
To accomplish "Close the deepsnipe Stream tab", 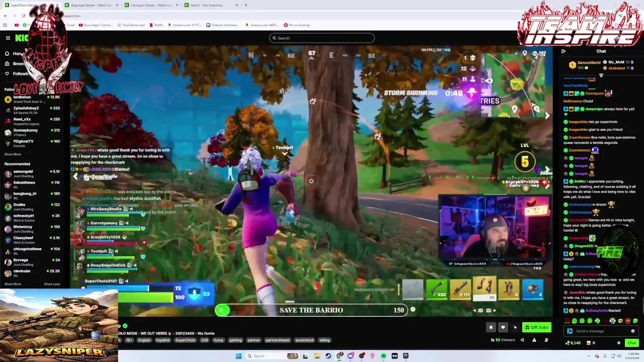I will [x=117, y=5].
